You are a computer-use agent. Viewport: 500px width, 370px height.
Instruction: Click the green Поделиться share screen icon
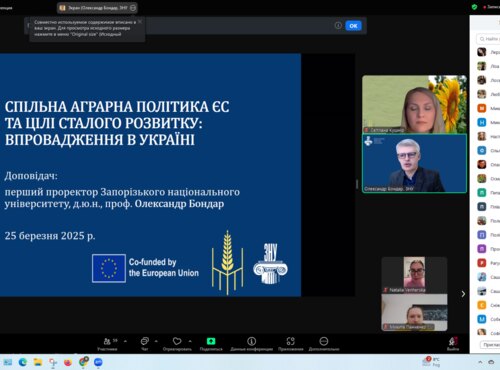[x=211, y=341]
